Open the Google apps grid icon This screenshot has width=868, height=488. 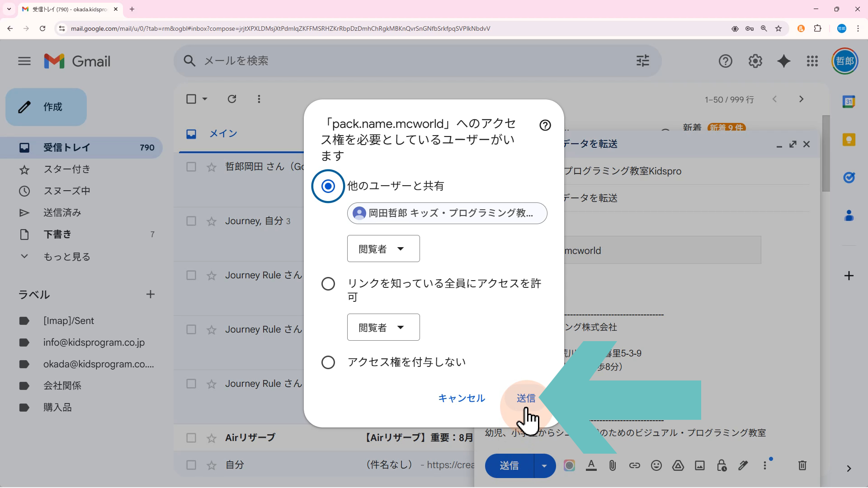[812, 61]
